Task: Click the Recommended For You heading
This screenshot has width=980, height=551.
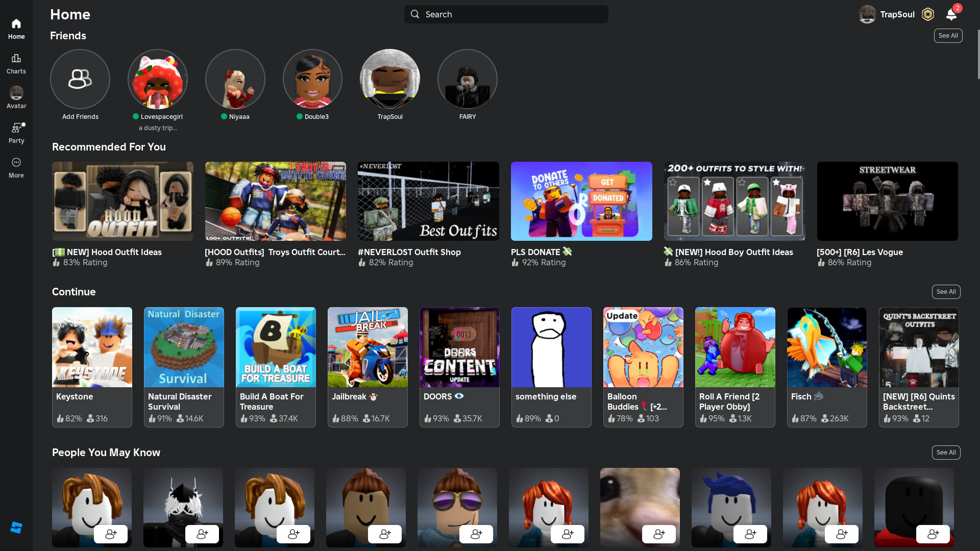Action: coord(109,147)
